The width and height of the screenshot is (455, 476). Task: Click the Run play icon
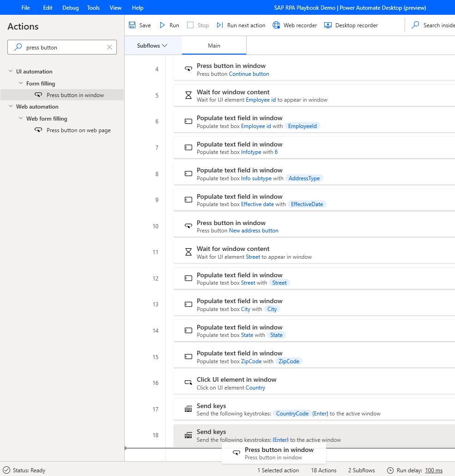point(163,25)
